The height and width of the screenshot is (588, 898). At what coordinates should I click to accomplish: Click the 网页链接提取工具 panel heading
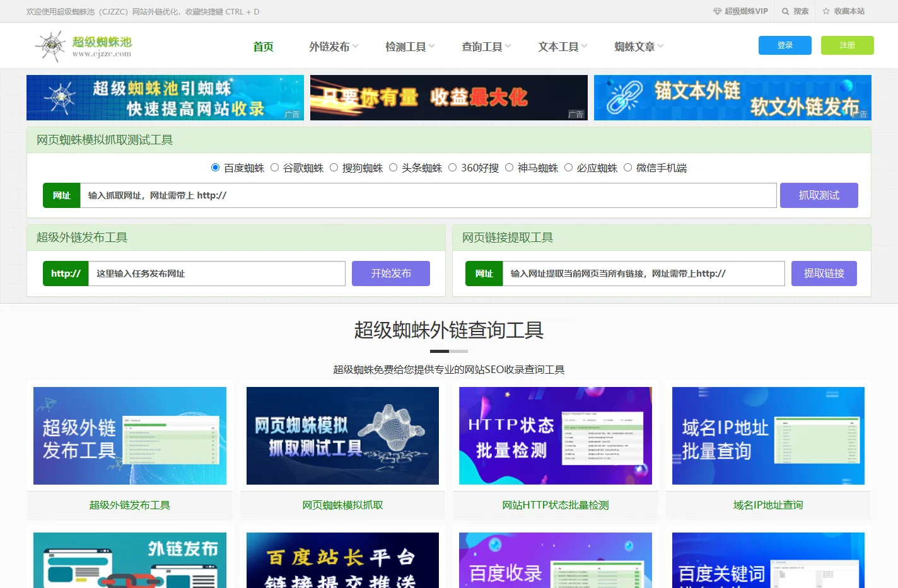[x=508, y=238]
